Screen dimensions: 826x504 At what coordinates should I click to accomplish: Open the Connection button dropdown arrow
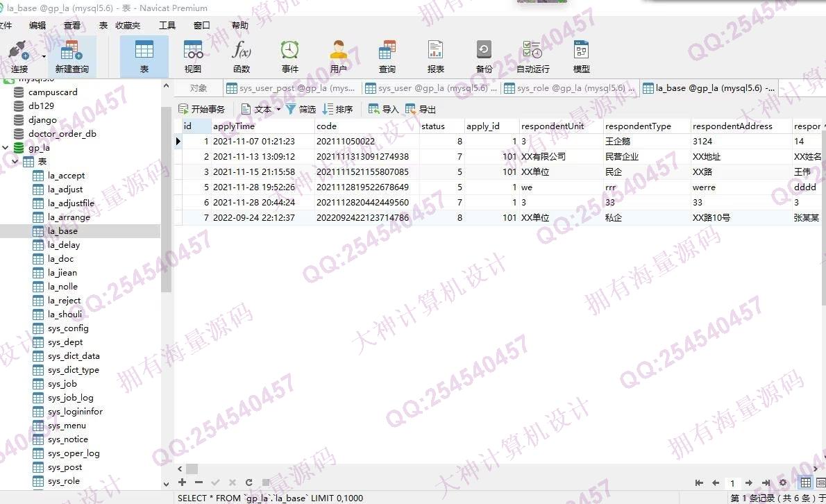tap(44, 56)
